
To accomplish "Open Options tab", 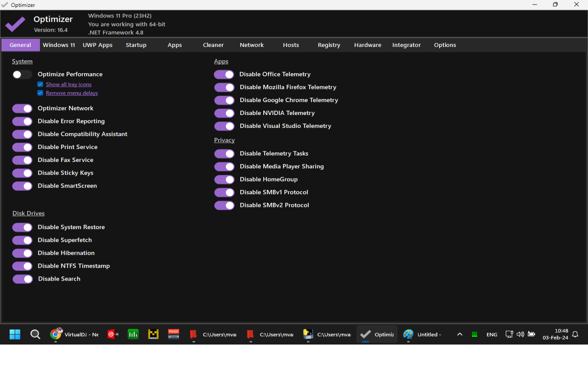I will pyautogui.click(x=445, y=45).
